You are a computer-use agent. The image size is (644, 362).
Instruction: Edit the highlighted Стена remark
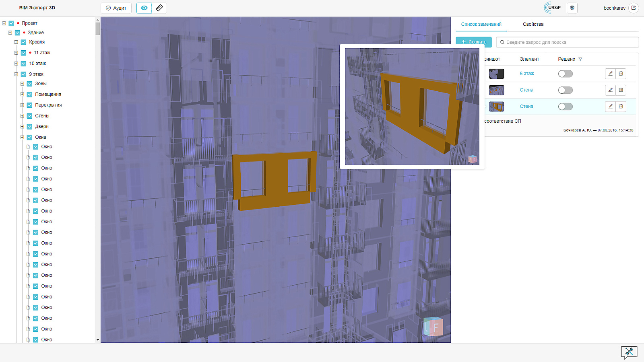611,107
